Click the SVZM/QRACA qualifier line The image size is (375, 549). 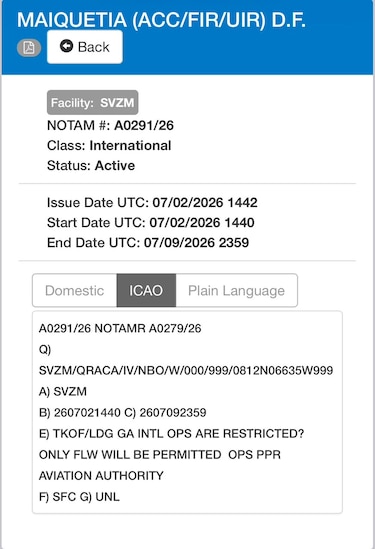click(186, 370)
